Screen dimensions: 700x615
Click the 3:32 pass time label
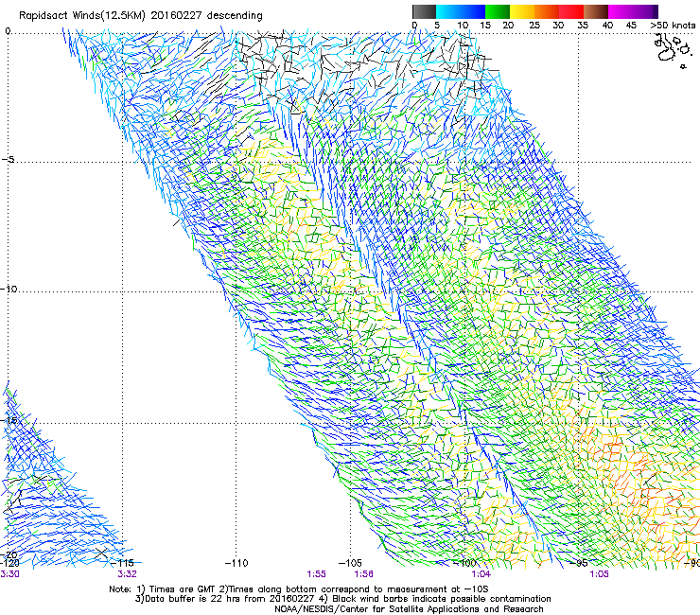pos(128,574)
